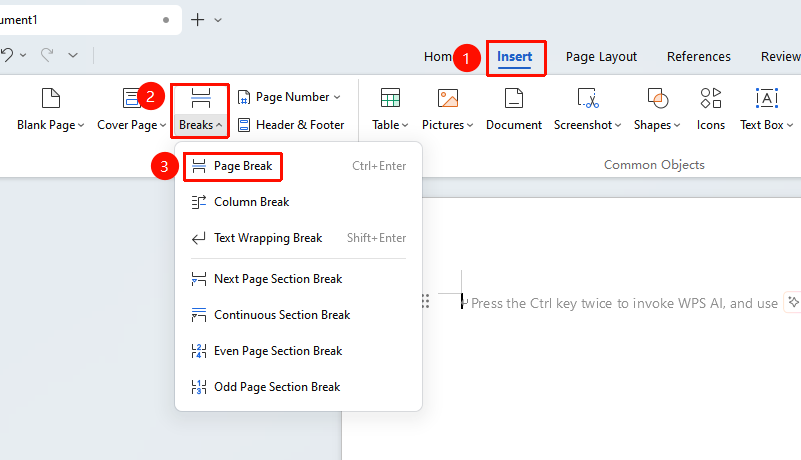
Task: Click the Undo arrow
Action: click(7, 55)
